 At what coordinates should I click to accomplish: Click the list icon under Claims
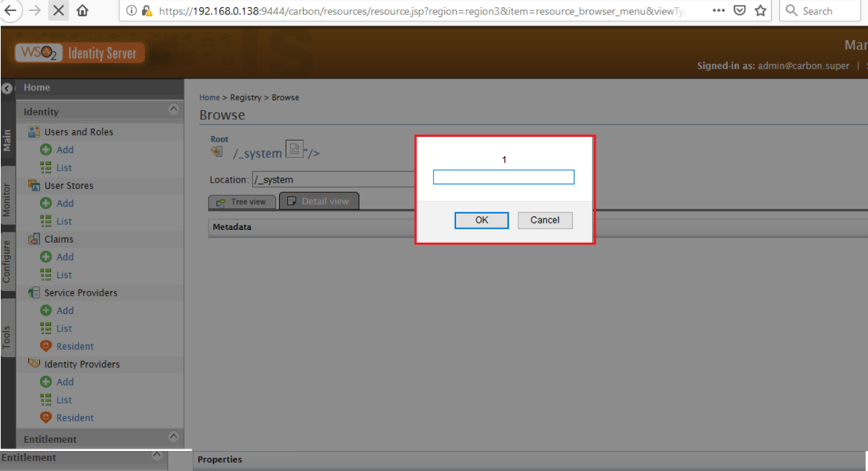46,275
